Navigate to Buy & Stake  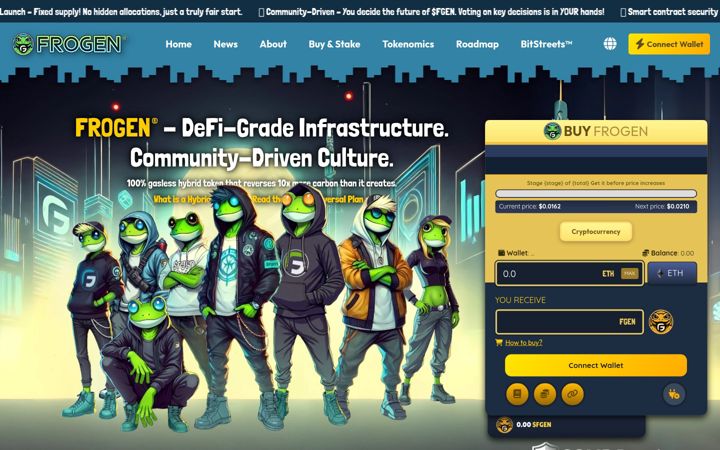coord(334,44)
